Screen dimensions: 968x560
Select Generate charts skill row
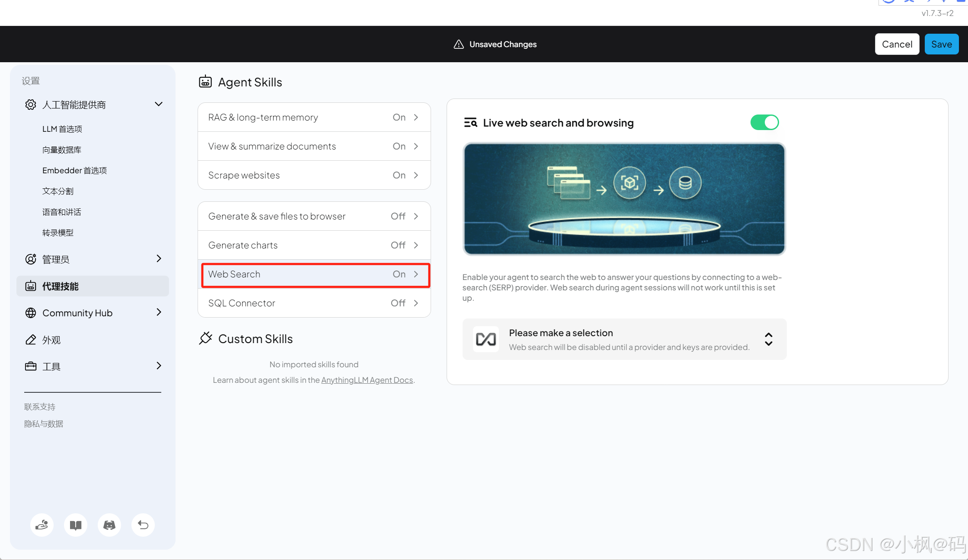tap(314, 245)
